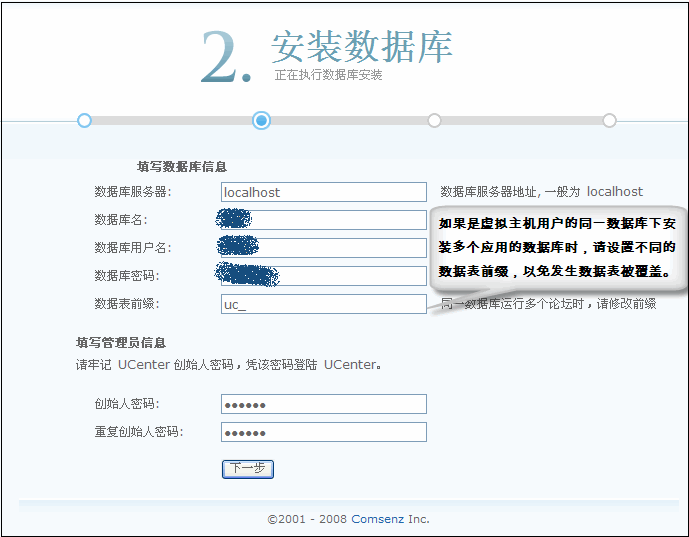
Task: Click the Comsenz Inc. copyright footer text
Action: pos(348,519)
